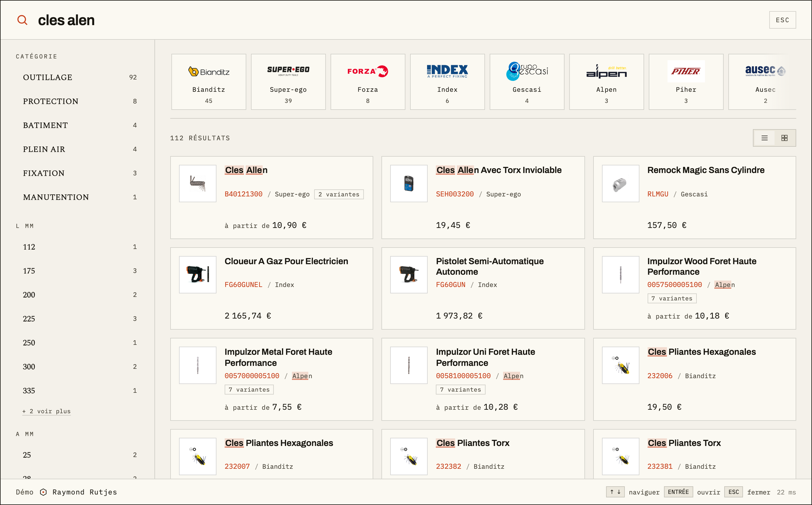The height and width of the screenshot is (505, 812).
Task: Click '7 variantes' badge on Impulzor Wood
Action: [x=672, y=299]
